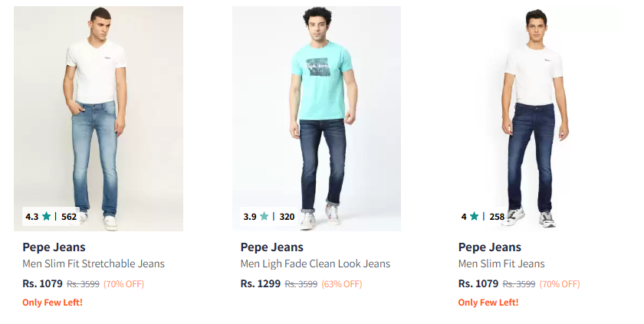Image resolution: width=644 pixels, height=324 pixels.
Task: Click the 562 reviews count badge
Action: (69, 217)
